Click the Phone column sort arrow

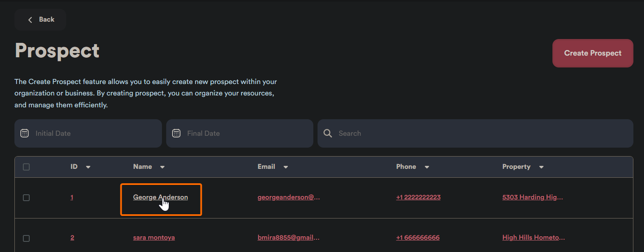coord(427,167)
